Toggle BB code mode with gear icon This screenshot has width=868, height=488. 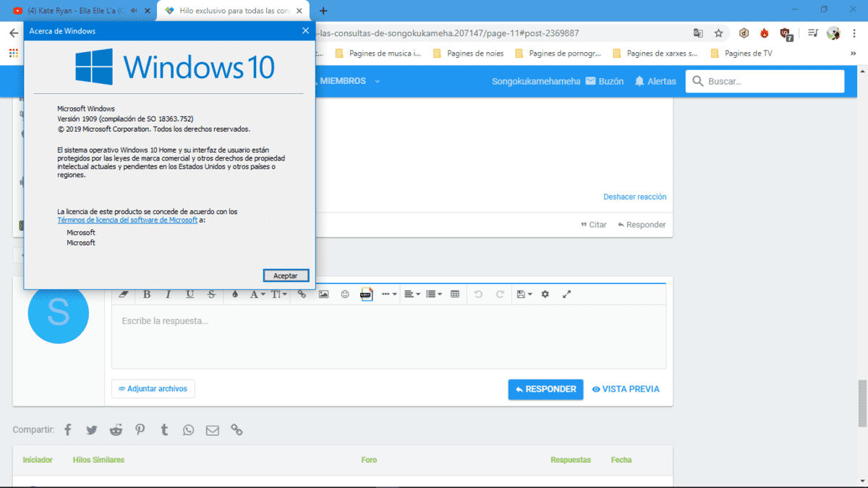tap(545, 294)
